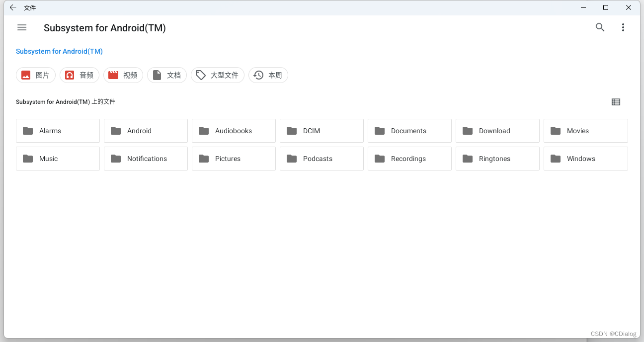Open the Audiobooks folder
The image size is (644, 342).
(234, 131)
